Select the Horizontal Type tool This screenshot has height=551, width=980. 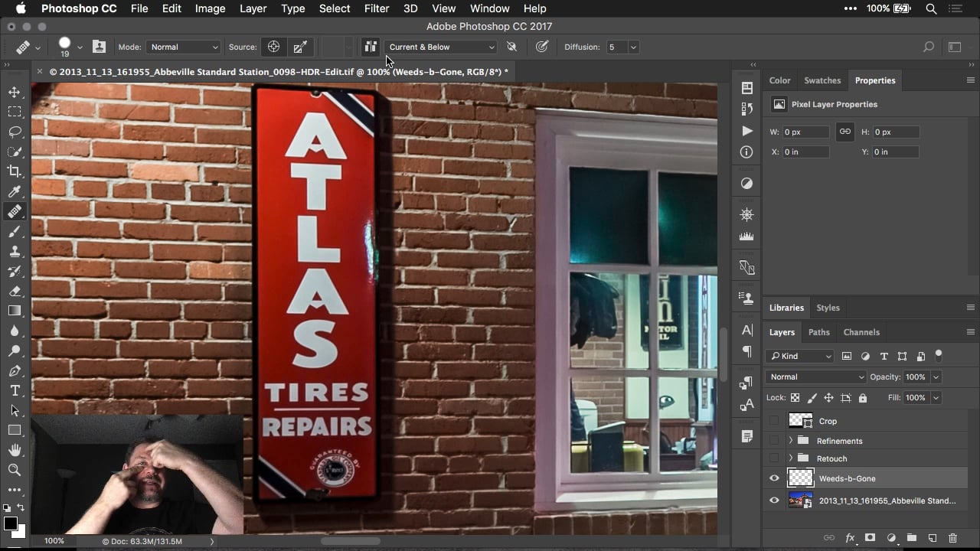click(x=15, y=390)
